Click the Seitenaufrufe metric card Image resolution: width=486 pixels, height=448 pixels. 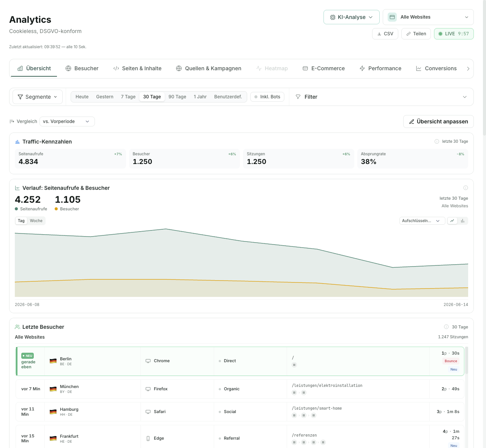click(70, 158)
